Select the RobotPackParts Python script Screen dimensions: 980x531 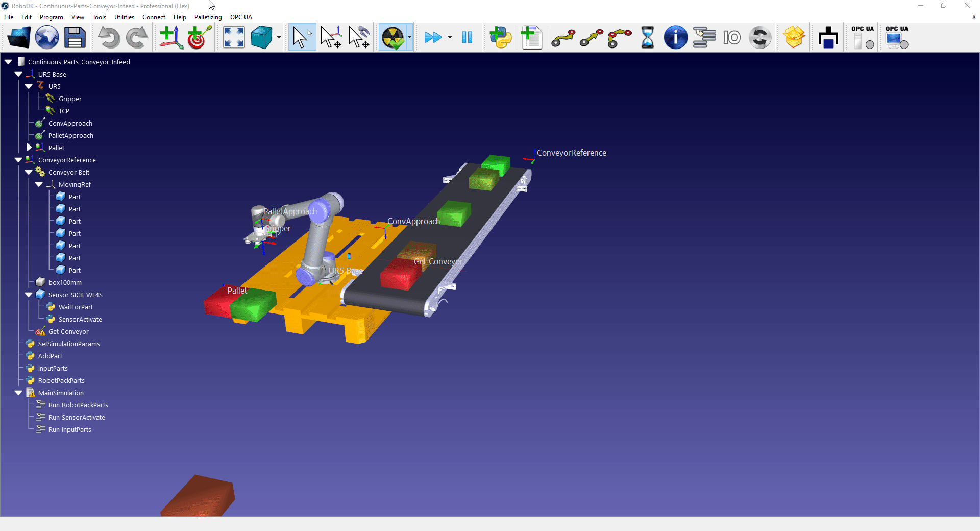coord(61,380)
